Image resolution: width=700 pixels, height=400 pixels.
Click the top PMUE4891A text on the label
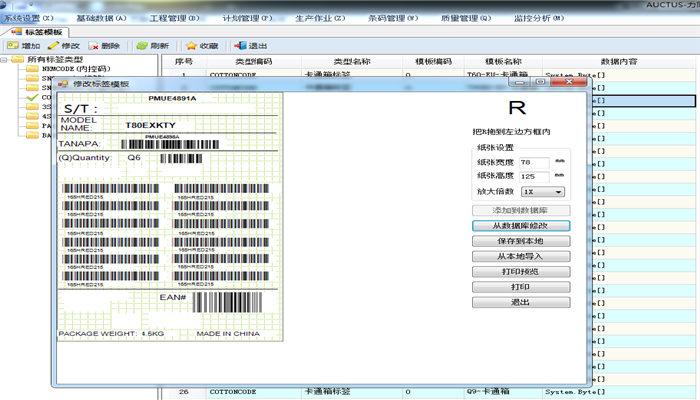coord(172,98)
